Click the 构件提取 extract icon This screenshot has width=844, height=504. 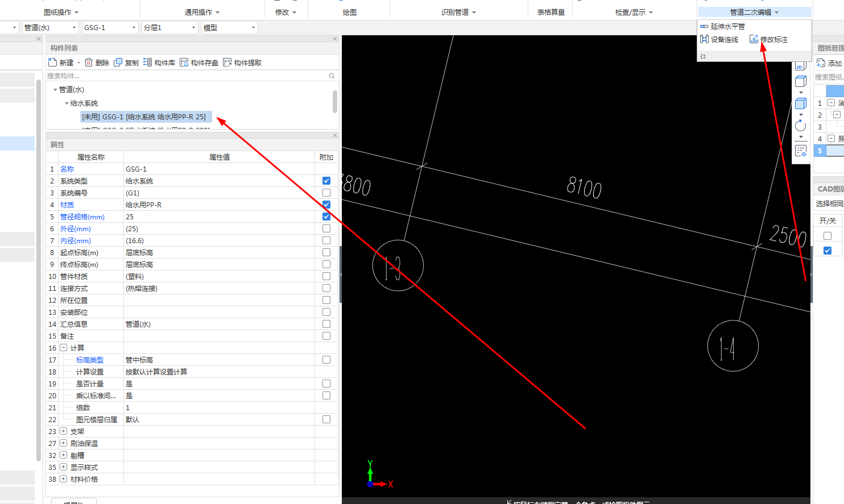pos(227,63)
